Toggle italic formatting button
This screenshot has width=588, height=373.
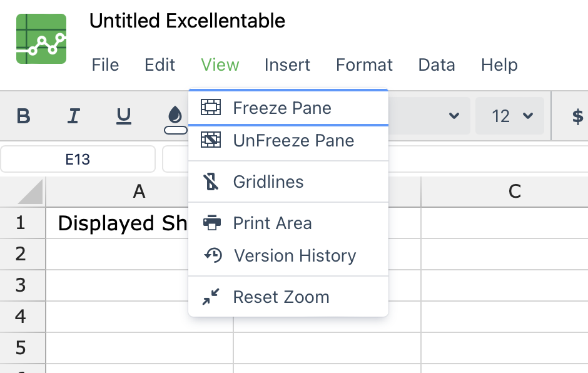[74, 116]
